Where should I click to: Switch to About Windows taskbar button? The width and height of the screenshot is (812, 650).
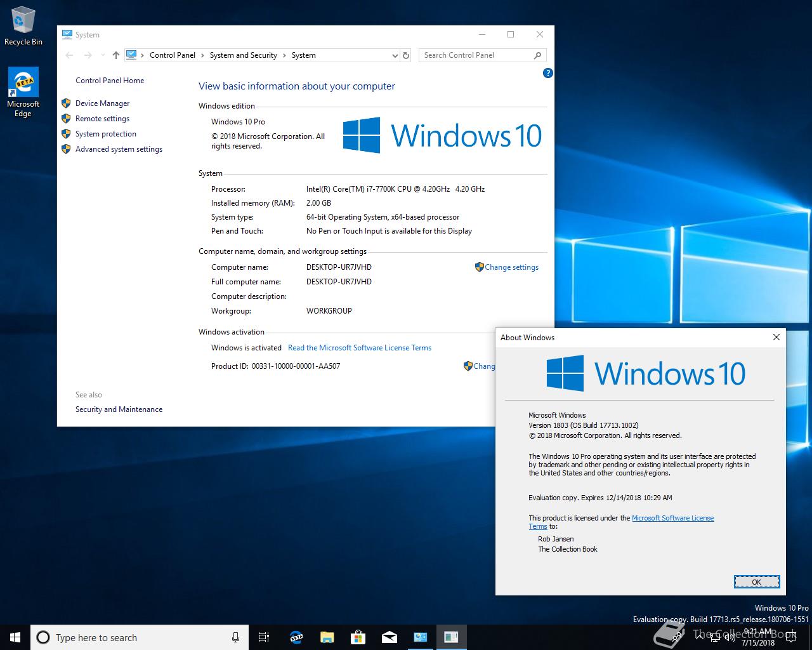[451, 637]
